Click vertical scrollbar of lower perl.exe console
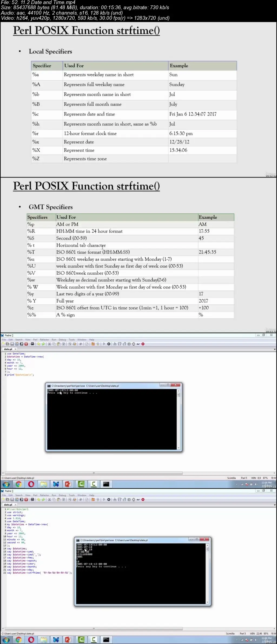277x644 pixels. 207,574
